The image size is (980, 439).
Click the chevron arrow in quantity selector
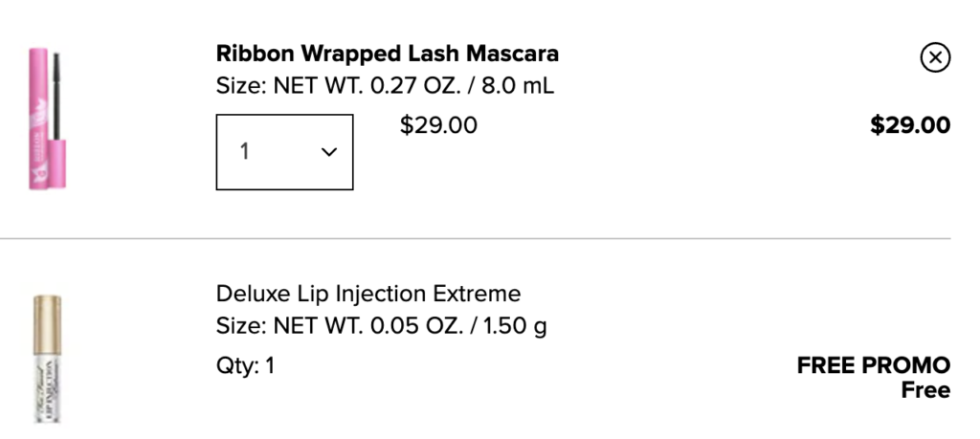329,152
